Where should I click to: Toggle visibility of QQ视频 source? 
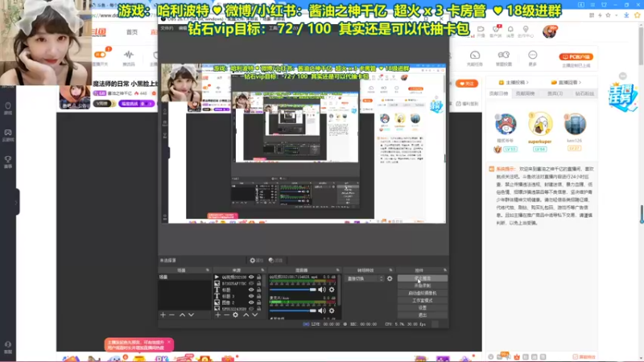(x=251, y=277)
